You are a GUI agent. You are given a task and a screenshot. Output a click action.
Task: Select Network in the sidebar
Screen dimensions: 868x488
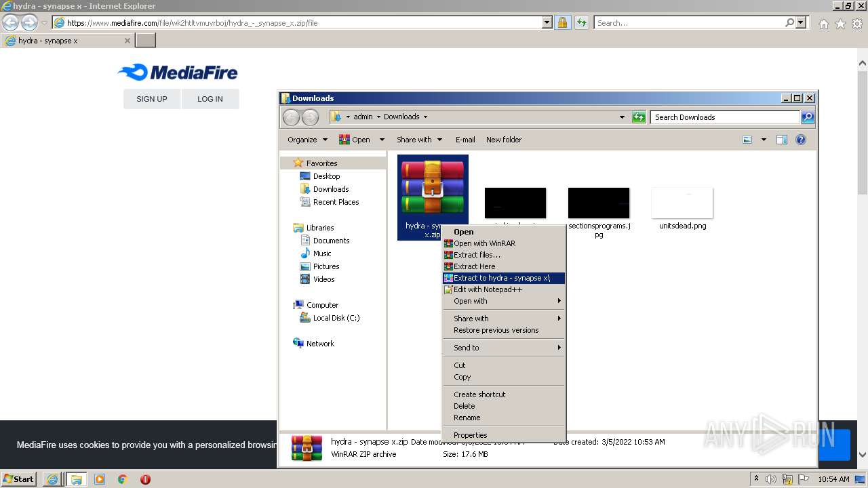coord(320,344)
